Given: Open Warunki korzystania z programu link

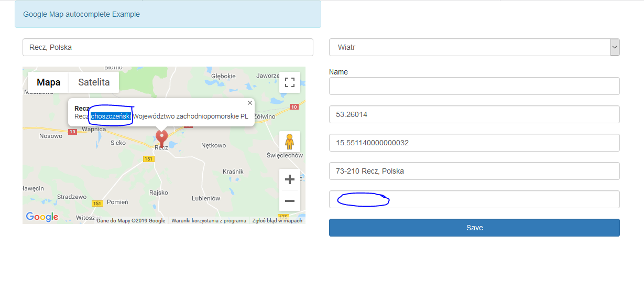Looking at the screenshot, I should [209, 221].
